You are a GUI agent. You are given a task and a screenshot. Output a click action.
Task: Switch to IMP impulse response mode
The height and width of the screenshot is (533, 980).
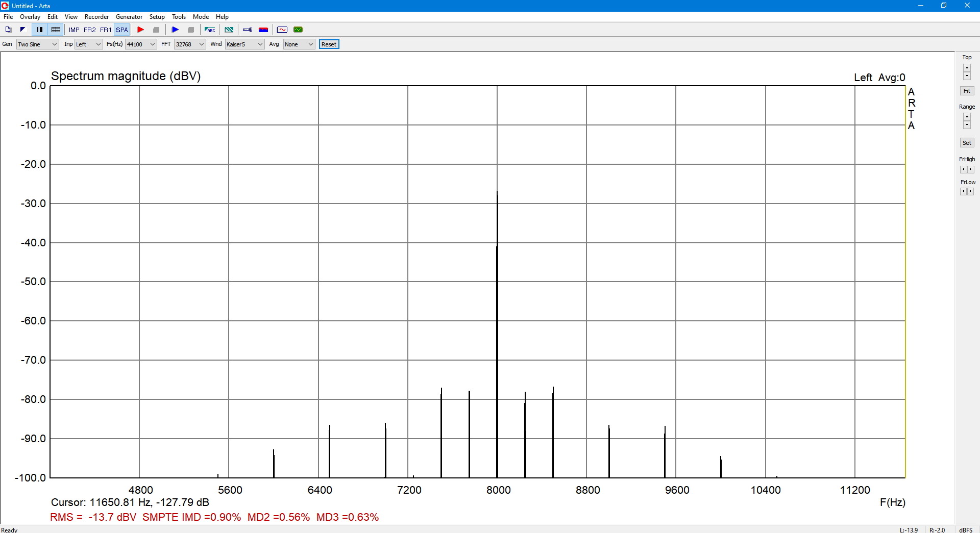click(74, 30)
